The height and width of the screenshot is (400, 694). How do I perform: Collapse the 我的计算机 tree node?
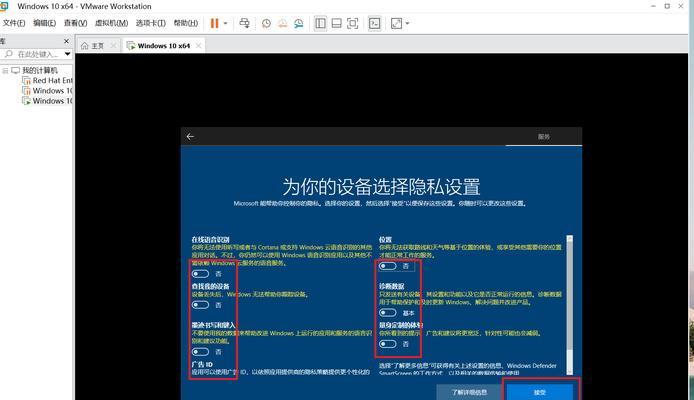(5, 70)
